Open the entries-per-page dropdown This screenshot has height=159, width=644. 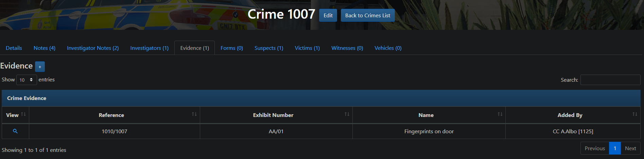click(x=27, y=80)
